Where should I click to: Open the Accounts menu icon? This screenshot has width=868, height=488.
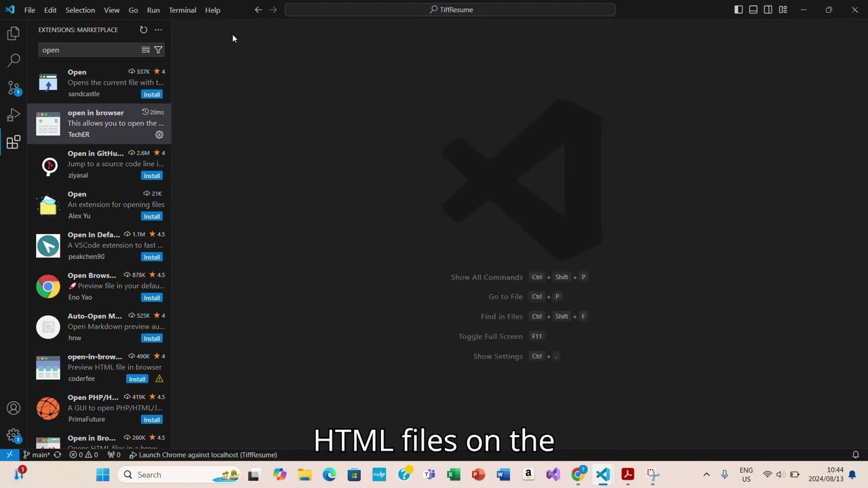[14, 408]
